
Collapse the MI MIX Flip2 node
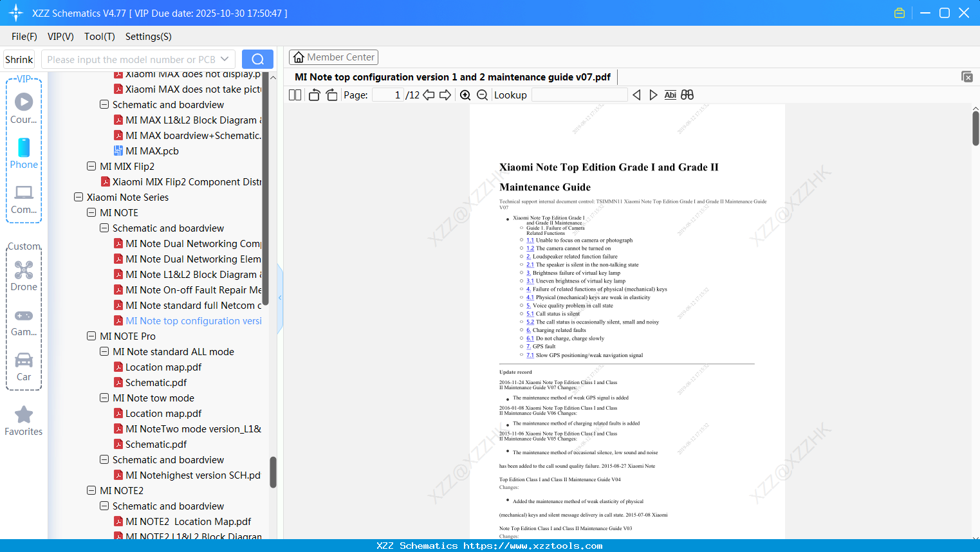point(91,166)
